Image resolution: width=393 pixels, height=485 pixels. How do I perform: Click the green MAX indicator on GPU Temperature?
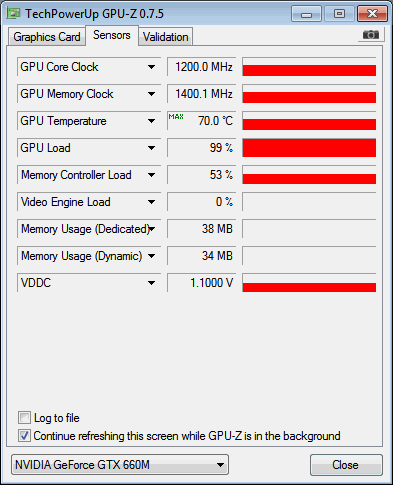176,117
